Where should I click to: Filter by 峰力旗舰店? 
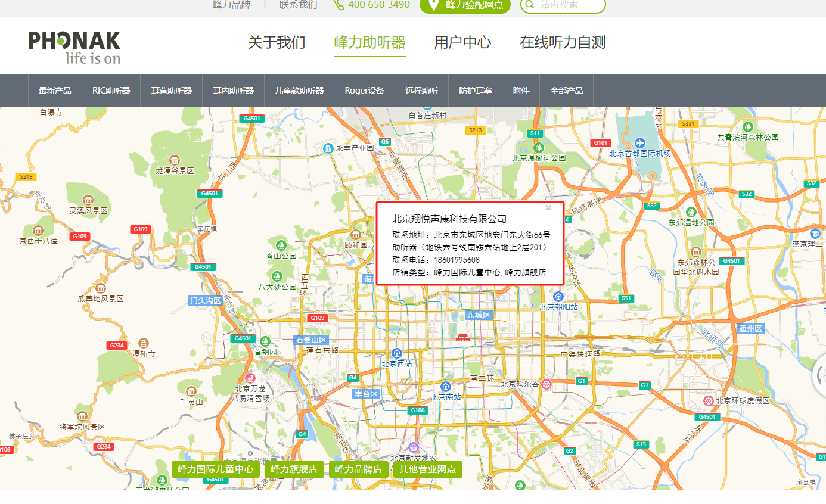click(x=294, y=469)
